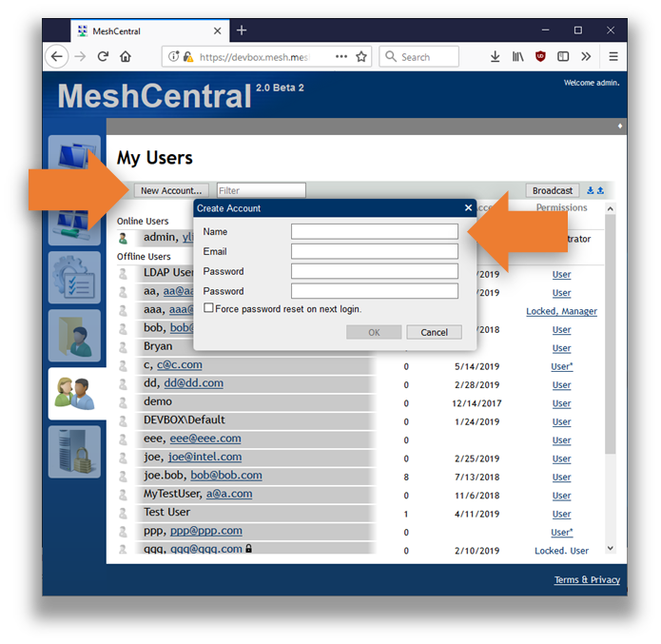
Task: Open a new browser tab
Action: (242, 30)
